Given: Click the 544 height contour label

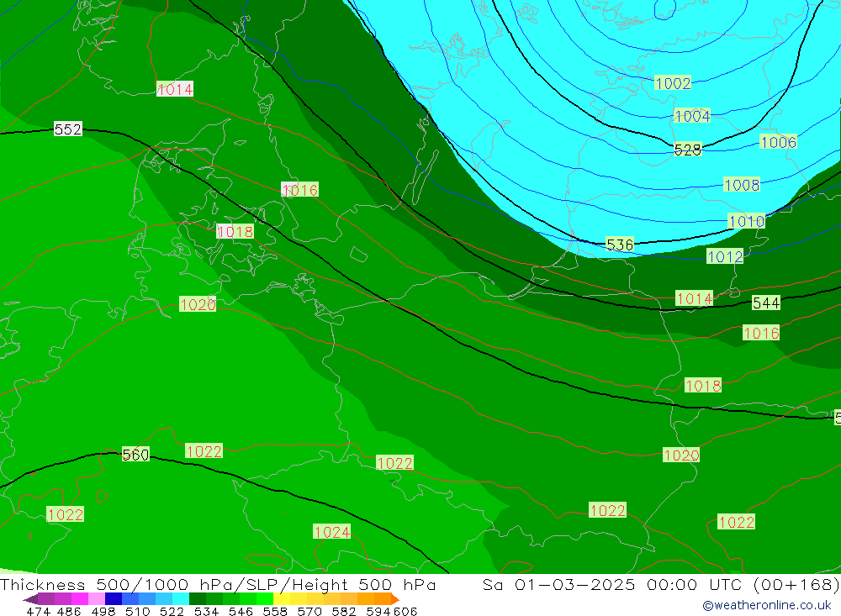Looking at the screenshot, I should click(766, 303).
